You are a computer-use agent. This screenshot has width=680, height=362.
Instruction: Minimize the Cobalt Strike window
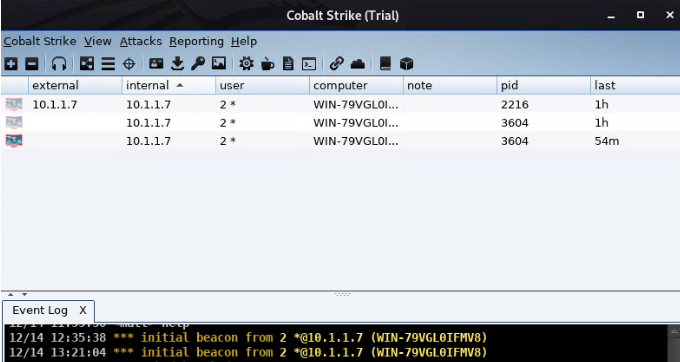coord(611,16)
